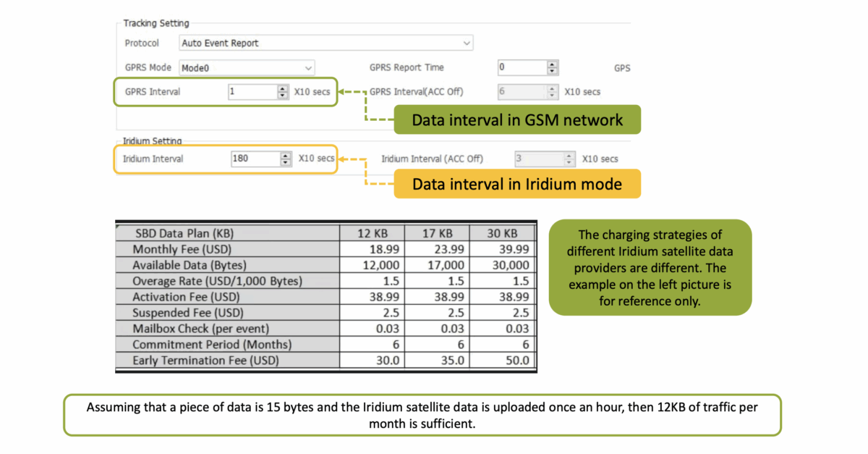Select the Data interval in Iridium mode label
The image size is (868, 454).
click(x=516, y=184)
